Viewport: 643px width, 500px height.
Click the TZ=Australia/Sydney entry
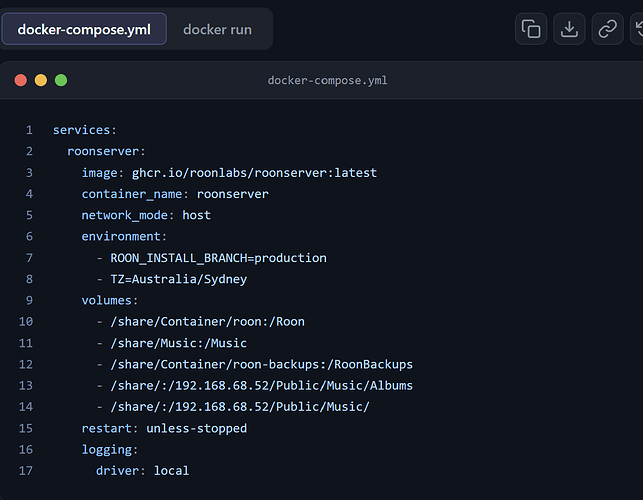[x=179, y=279]
